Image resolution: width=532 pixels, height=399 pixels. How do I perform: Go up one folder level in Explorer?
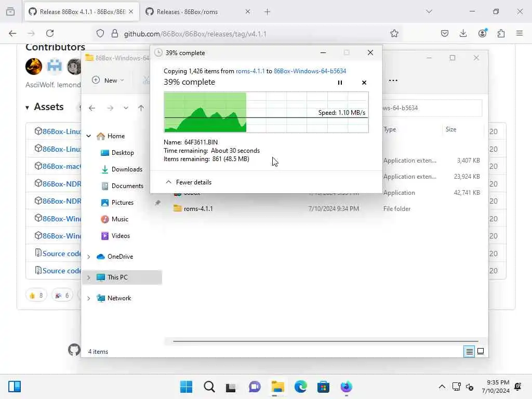(x=141, y=108)
